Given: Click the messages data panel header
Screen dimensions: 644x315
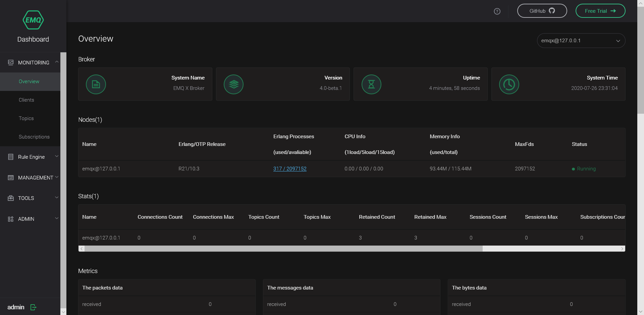Looking at the screenshot, I should (x=352, y=288).
